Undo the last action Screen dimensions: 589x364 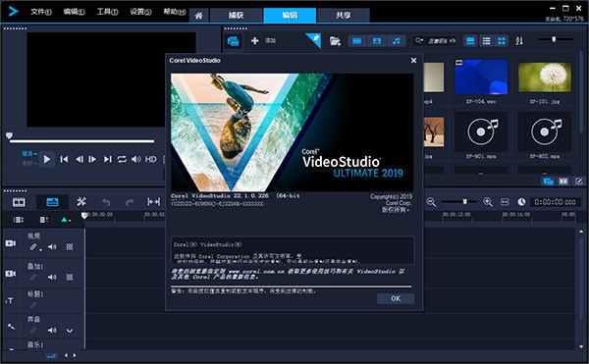point(106,203)
